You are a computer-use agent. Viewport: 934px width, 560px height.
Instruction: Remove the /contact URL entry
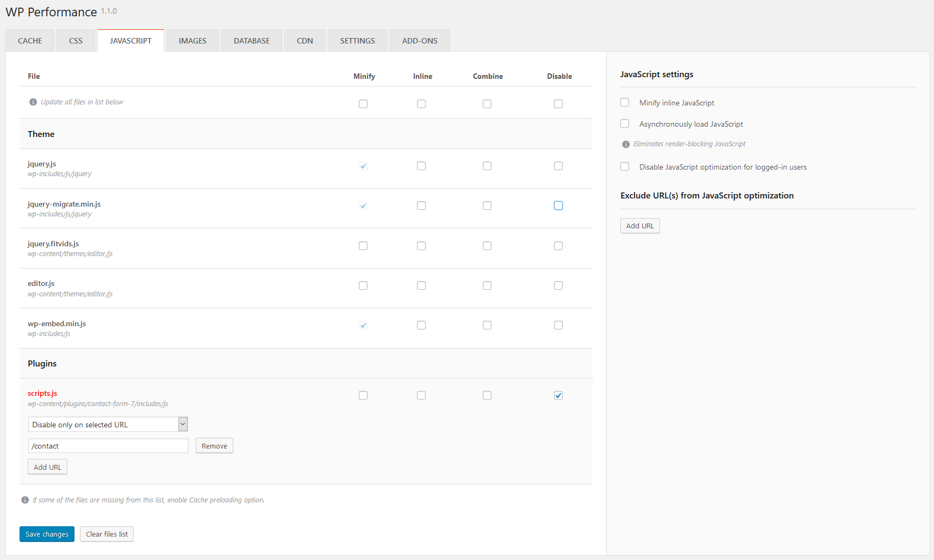tap(214, 446)
